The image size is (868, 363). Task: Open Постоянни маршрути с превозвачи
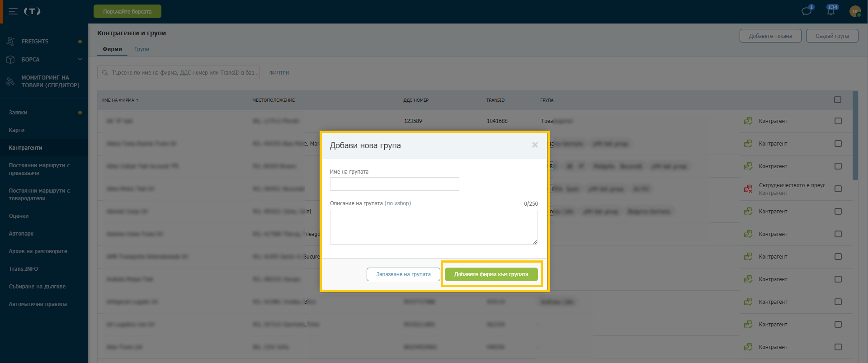click(39, 169)
